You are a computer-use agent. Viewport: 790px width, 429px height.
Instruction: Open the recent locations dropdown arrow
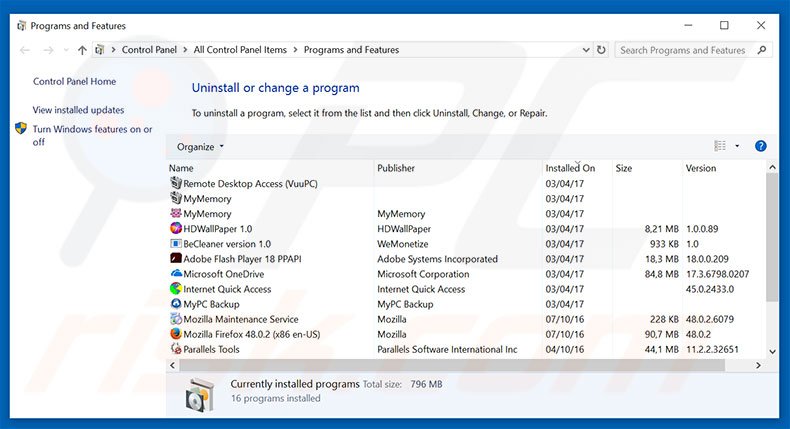(x=66, y=50)
